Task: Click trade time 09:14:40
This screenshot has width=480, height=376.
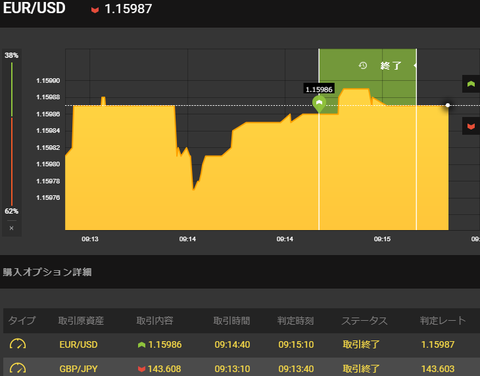Action: (232, 344)
